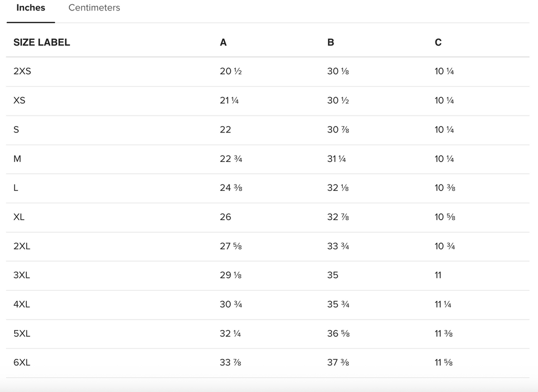The height and width of the screenshot is (392, 538).
Task: Click the column C header
Action: [438, 43]
